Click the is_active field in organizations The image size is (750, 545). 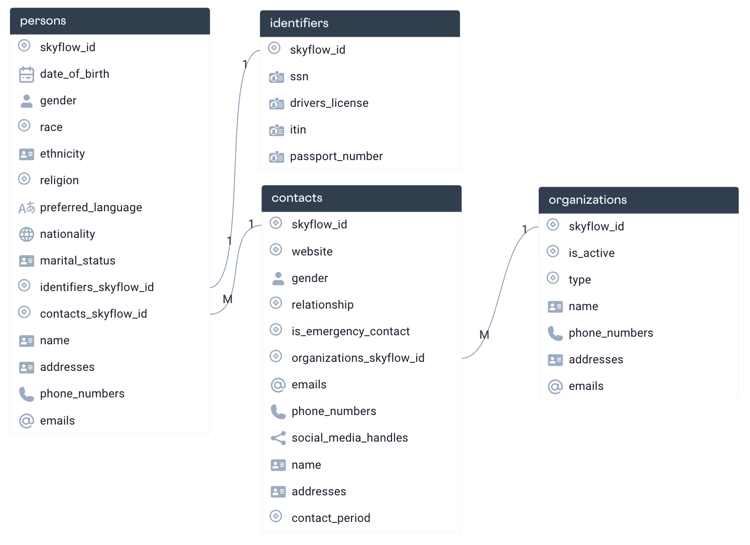(x=639, y=253)
